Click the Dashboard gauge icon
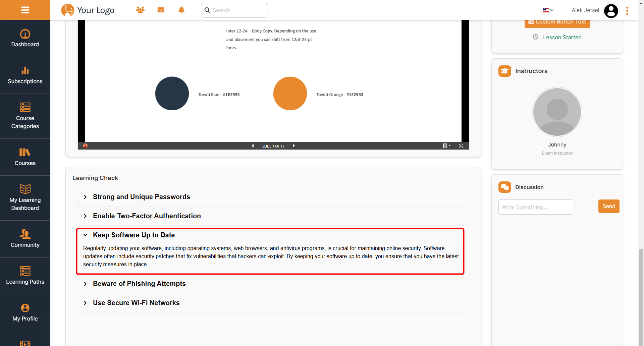 click(25, 34)
